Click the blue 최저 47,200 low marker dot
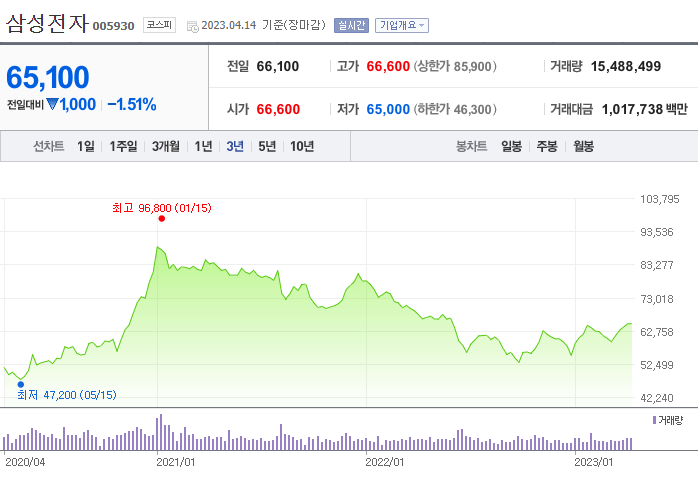Viewport: 698px width, 490px height. pyautogui.click(x=21, y=385)
